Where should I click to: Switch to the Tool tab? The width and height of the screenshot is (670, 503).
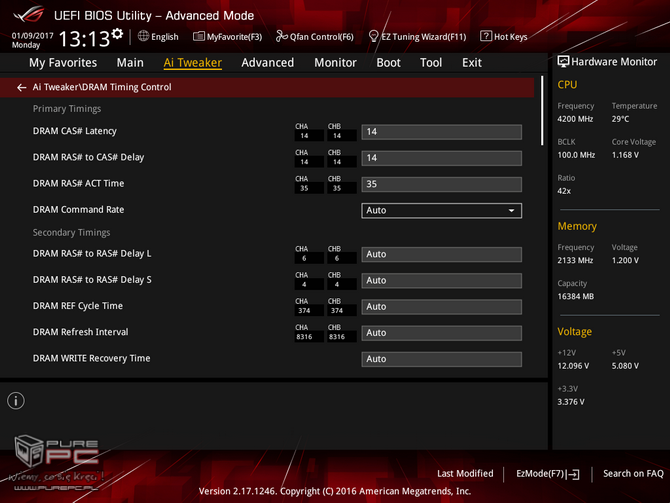431,63
